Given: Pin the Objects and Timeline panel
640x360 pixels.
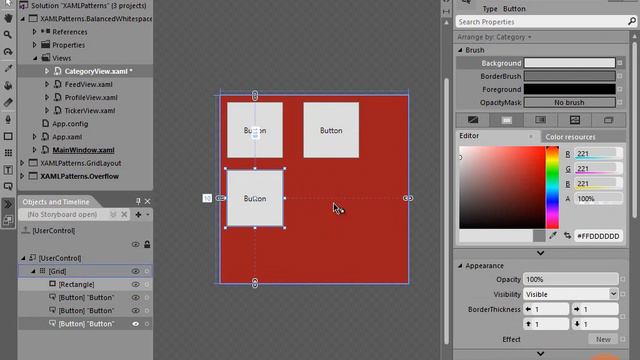Looking at the screenshot, I should pyautogui.click(x=138, y=201).
